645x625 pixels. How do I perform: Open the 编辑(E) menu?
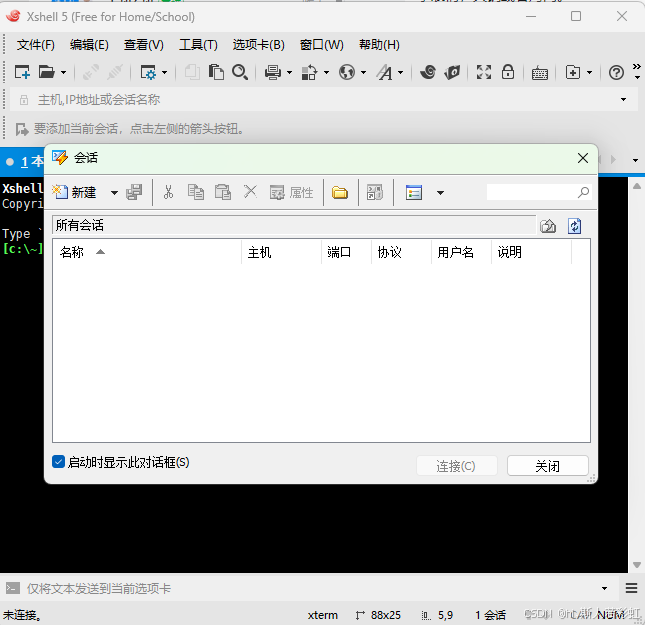click(x=89, y=44)
